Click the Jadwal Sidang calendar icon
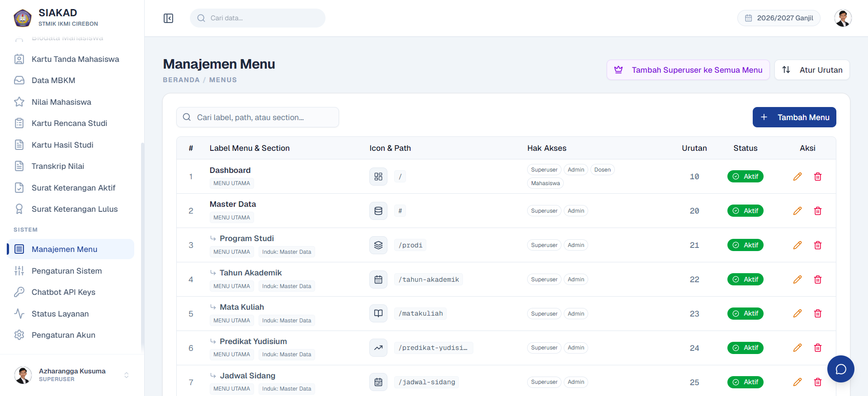Viewport: 868px width, 396px height. click(378, 382)
